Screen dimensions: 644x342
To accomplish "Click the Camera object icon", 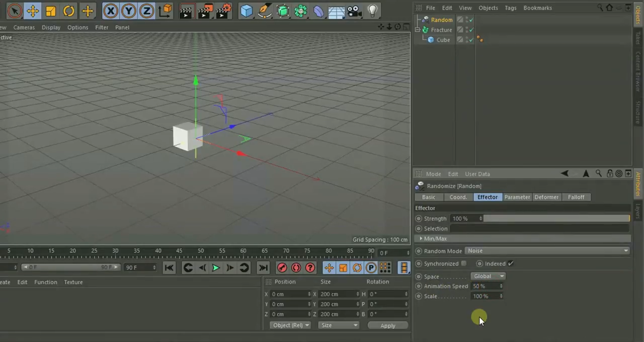I will [354, 11].
